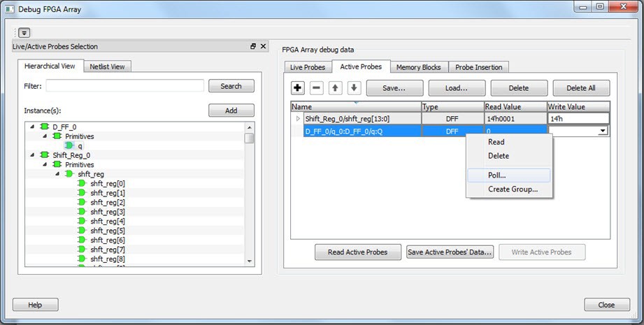
Task: Click the toolbar dropdown icon at top left
Action: coord(24,33)
